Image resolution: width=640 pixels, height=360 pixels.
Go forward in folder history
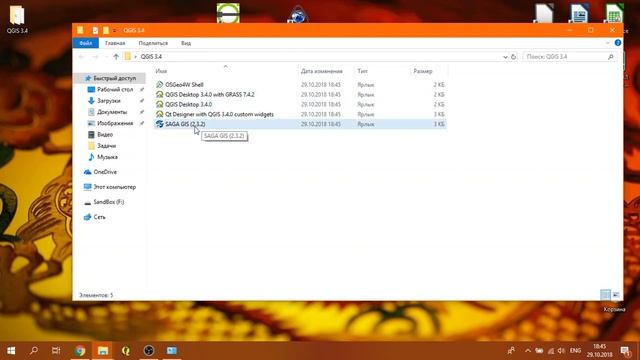[x=96, y=57]
